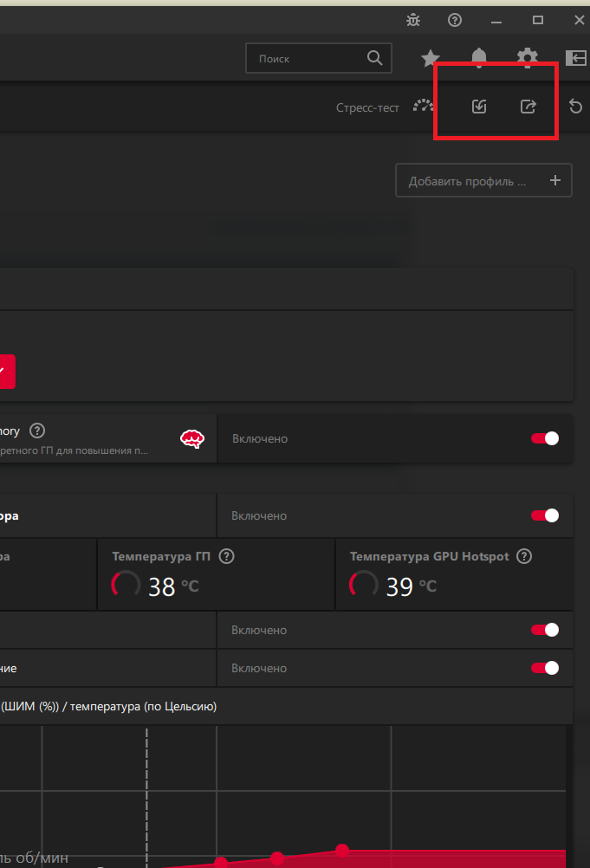This screenshot has height=868, width=590.
Task: Click the help icon beside memory label
Action: click(37, 431)
